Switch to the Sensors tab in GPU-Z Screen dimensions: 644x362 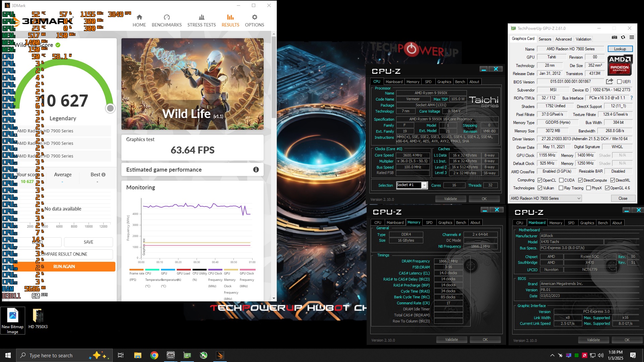[x=545, y=39]
